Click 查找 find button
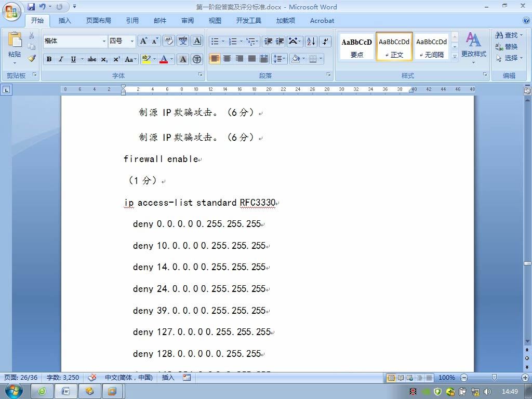The height and width of the screenshot is (399, 532). pos(509,35)
